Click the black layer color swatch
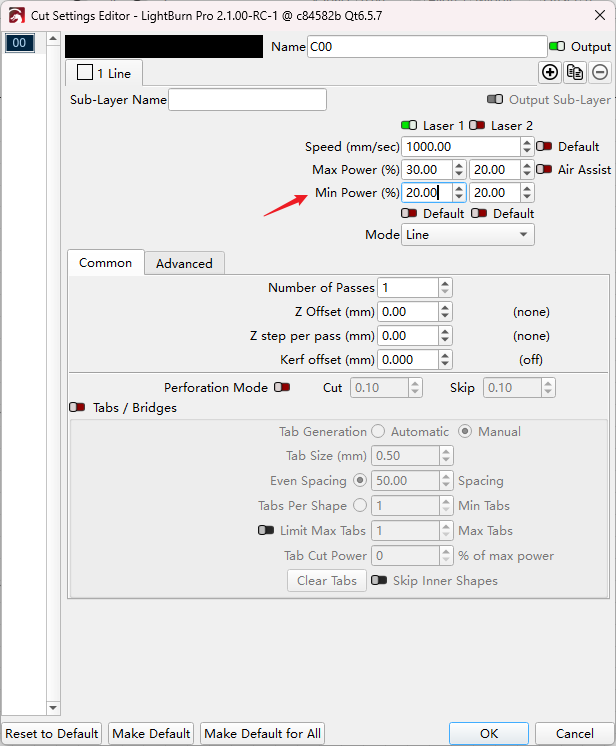 point(164,47)
